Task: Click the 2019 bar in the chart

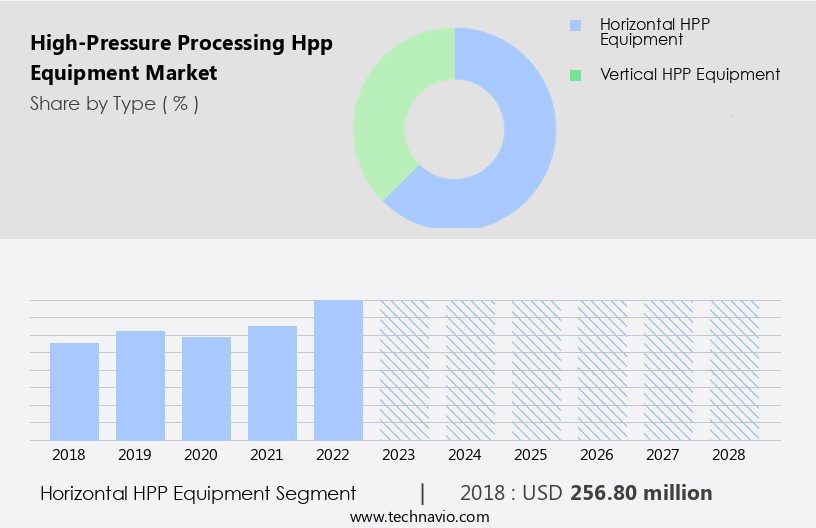Action: [141, 385]
